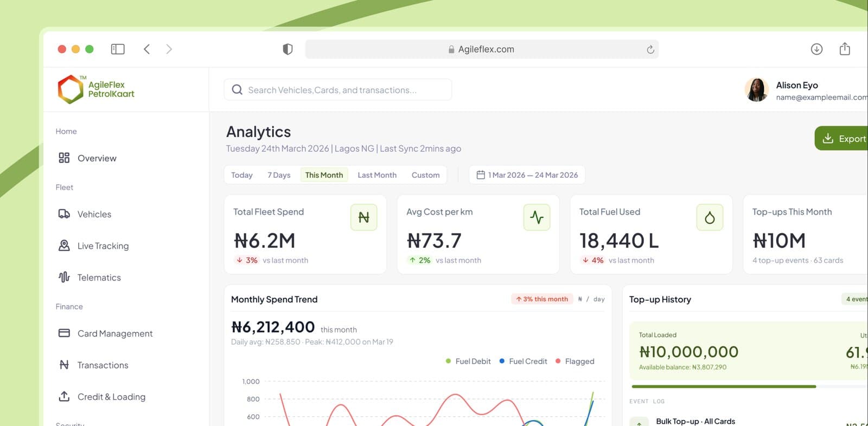Image resolution: width=868 pixels, height=426 pixels.
Task: Click the utilisation progress bar
Action: [x=750, y=386]
